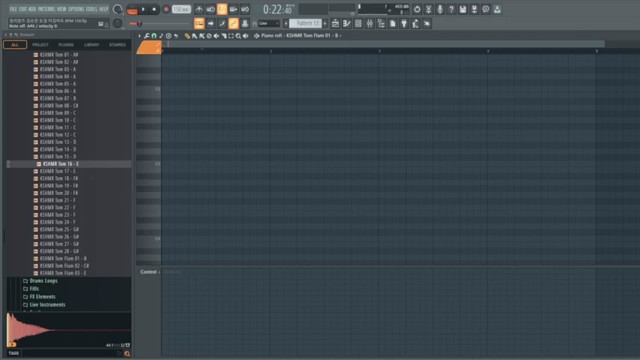Screen dimensions: 640x360
Task: Toggle overdub/blend recording
Action: click(233, 9)
